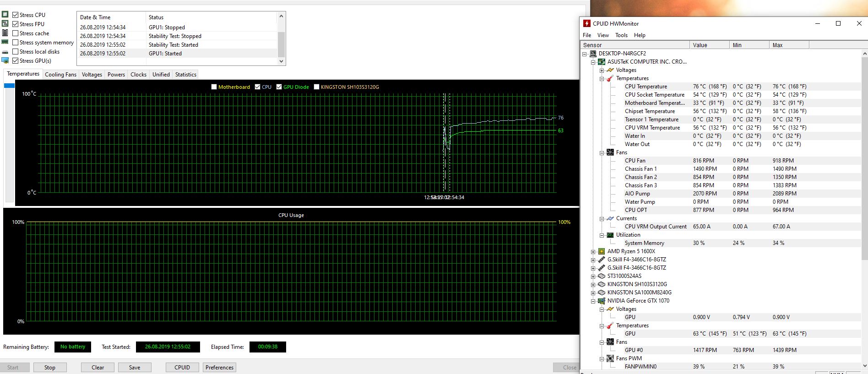Show KINGSTON SH103S3120G on the temperature graph

click(x=316, y=87)
